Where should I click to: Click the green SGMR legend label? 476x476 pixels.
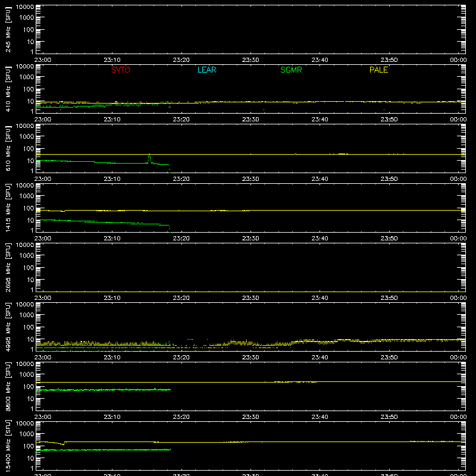coord(291,70)
